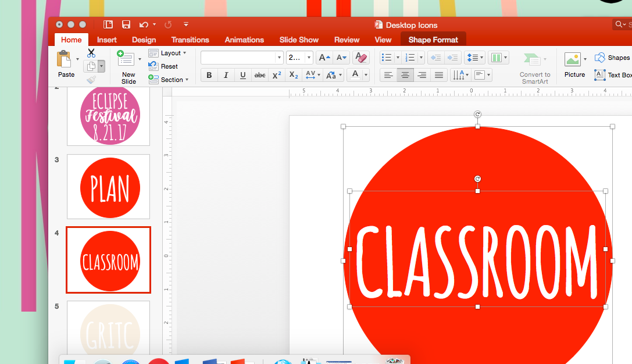
Task: Select the Format Painter brush icon
Action: [91, 80]
